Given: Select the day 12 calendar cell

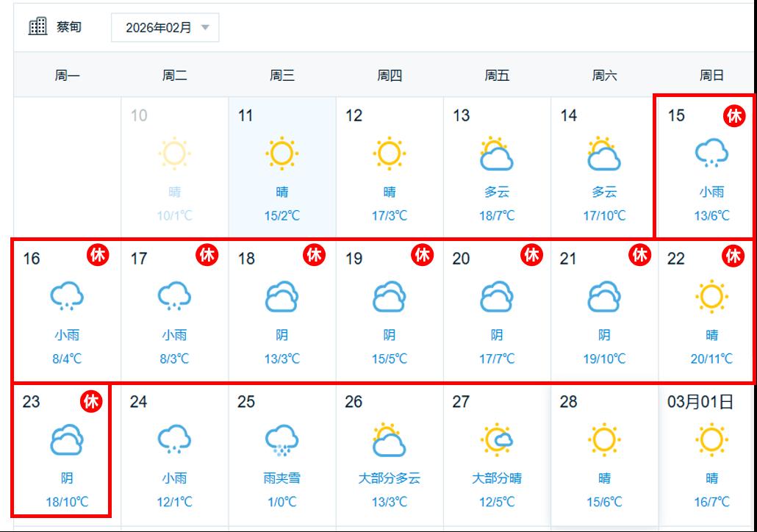Looking at the screenshot, I should point(390,168).
